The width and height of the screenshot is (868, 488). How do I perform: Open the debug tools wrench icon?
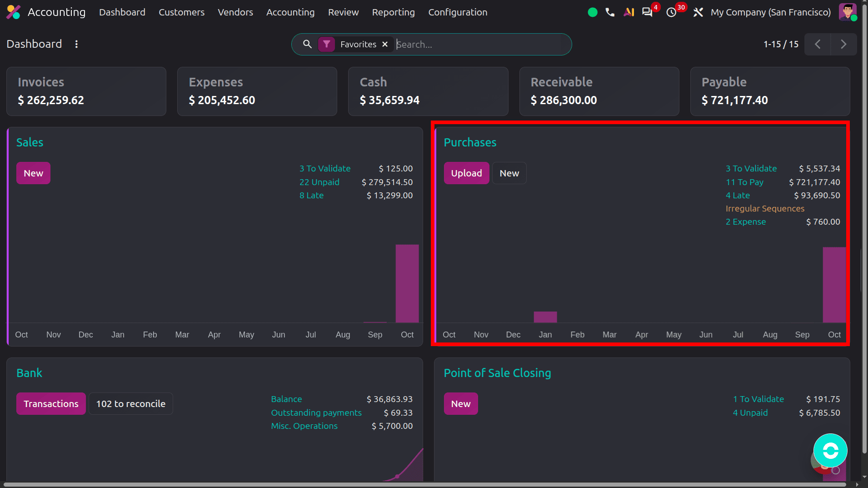click(698, 12)
